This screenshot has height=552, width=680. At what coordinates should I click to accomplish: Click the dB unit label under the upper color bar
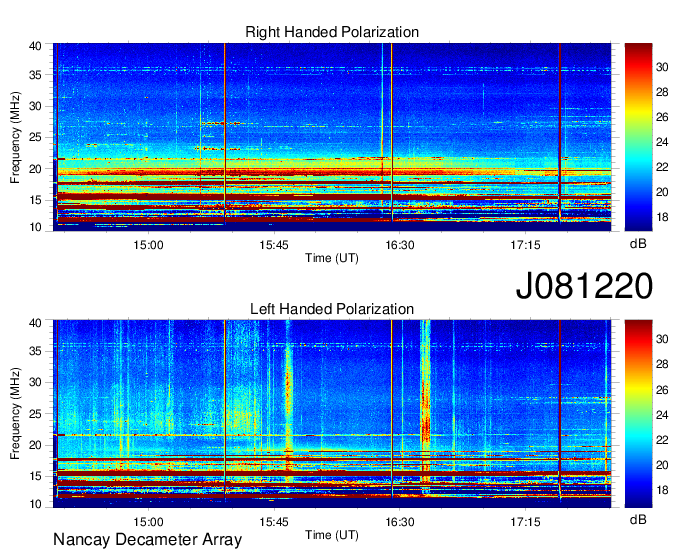click(x=638, y=244)
